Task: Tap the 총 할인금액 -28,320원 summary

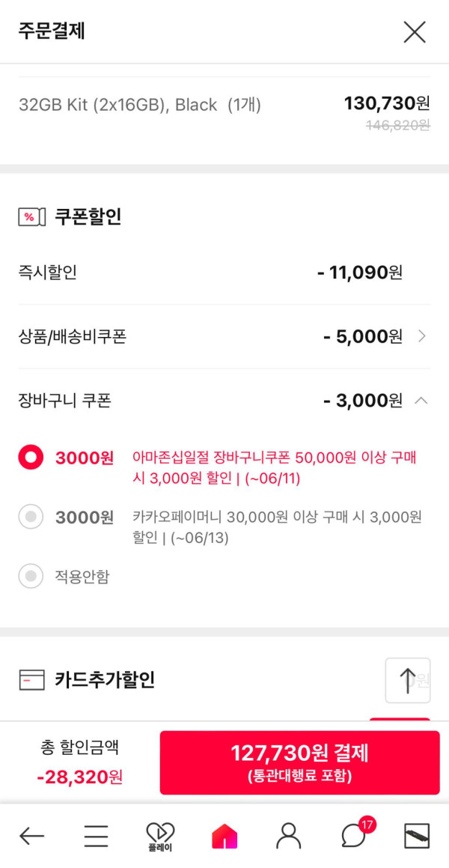Action: click(x=79, y=762)
